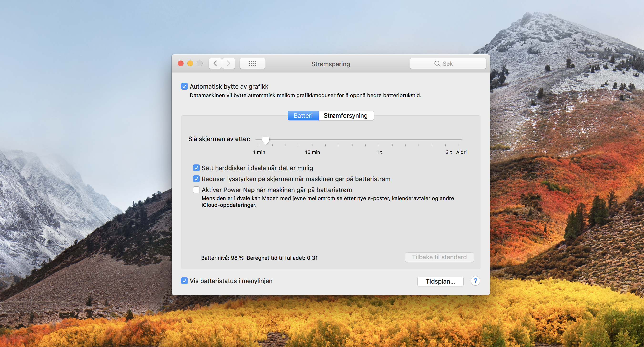Minimize the Strømsparing window

pyautogui.click(x=190, y=63)
